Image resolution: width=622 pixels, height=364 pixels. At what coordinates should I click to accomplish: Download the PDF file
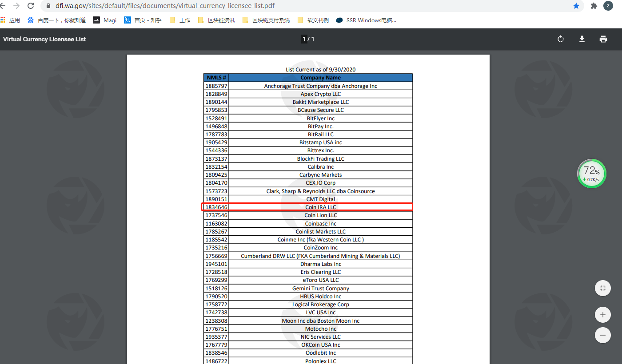pos(582,39)
